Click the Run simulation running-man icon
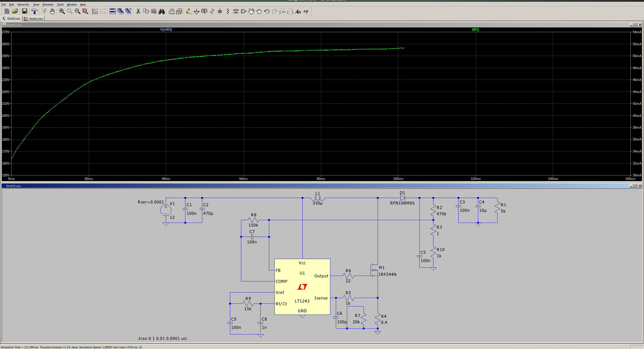Image resolution: width=644 pixels, height=349 pixels. click(x=44, y=11)
